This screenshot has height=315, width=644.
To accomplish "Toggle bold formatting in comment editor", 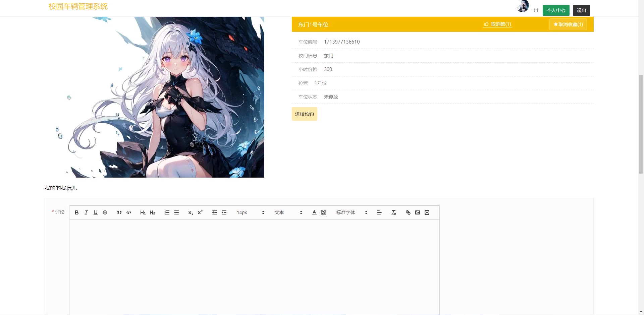I will (77, 212).
